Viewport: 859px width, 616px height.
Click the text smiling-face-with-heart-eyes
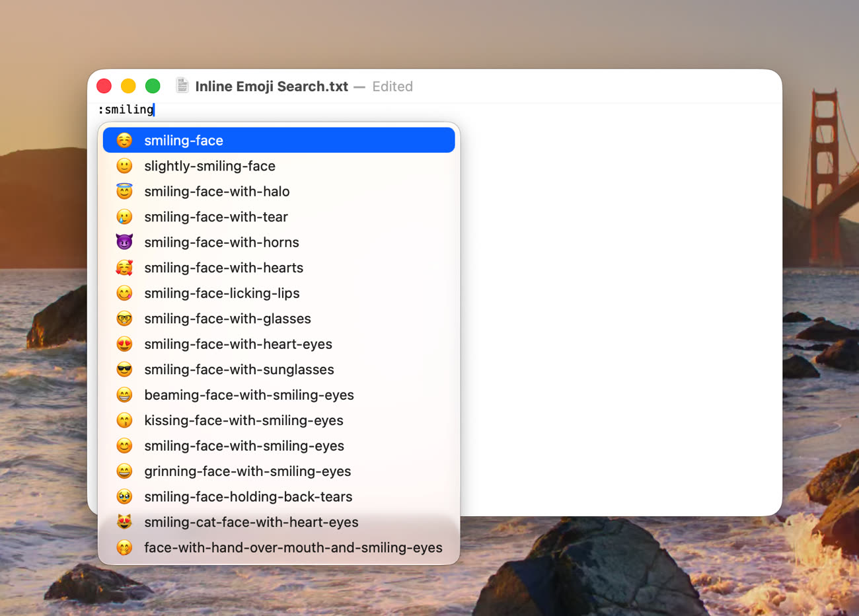238,344
